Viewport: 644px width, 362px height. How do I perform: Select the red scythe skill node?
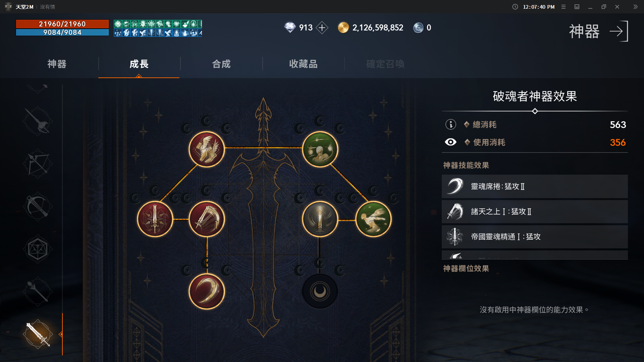coord(207,219)
